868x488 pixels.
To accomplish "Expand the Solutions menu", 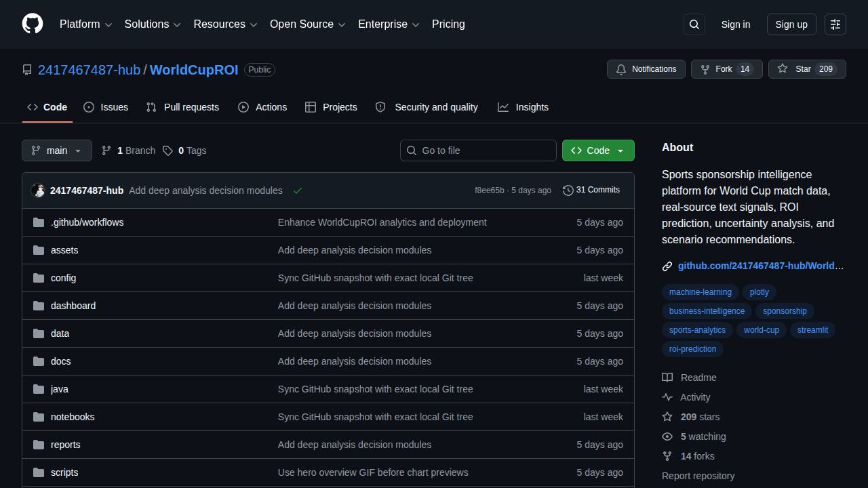I will click(153, 24).
